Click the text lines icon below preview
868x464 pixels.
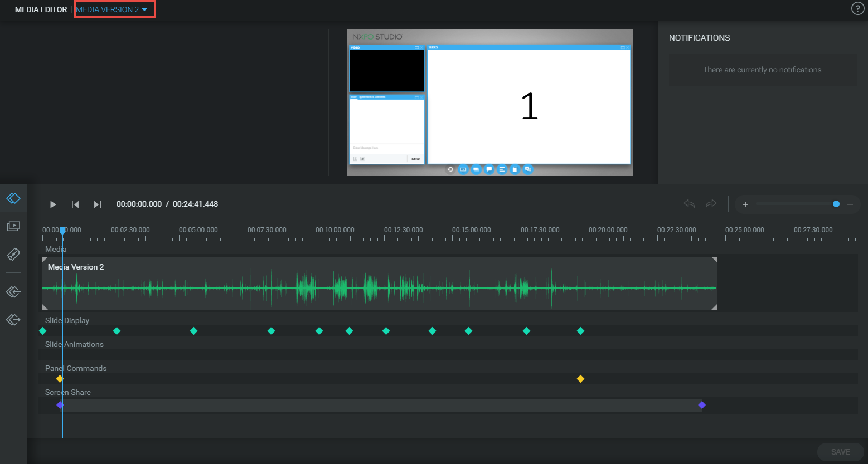click(x=502, y=169)
